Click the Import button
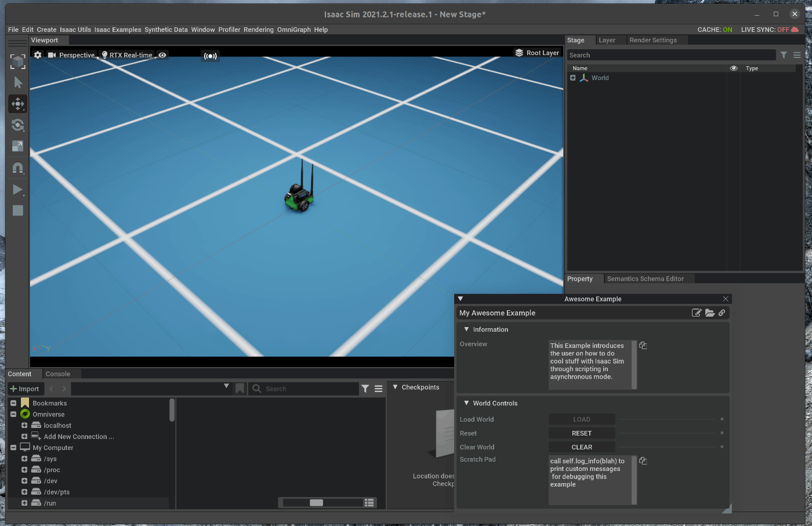The height and width of the screenshot is (526, 812). [24, 389]
